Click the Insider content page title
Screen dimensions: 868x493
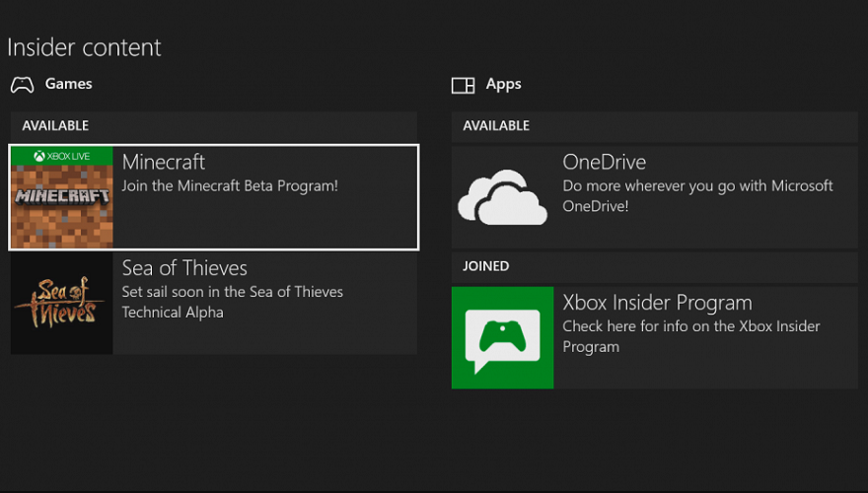[x=84, y=47]
